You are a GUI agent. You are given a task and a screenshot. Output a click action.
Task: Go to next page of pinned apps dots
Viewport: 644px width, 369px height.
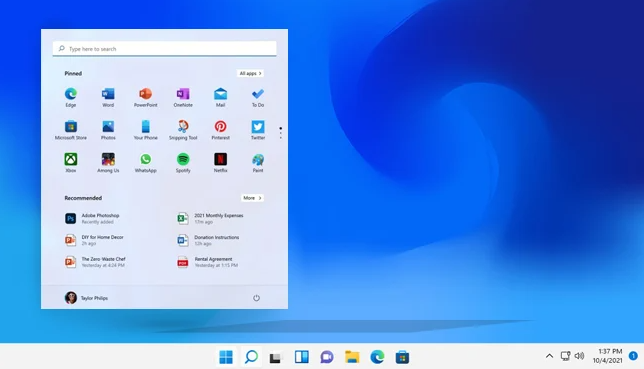point(281,132)
